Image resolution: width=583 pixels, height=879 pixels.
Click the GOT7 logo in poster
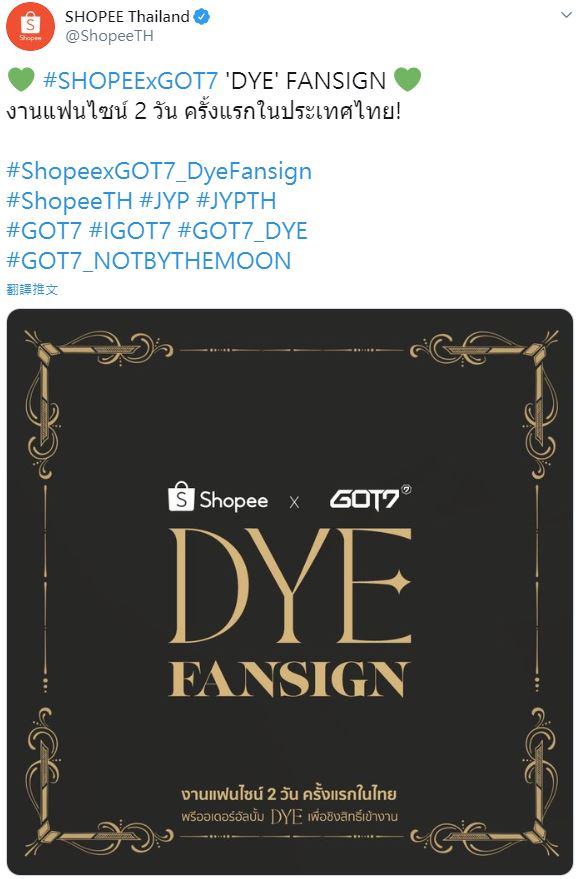370,498
